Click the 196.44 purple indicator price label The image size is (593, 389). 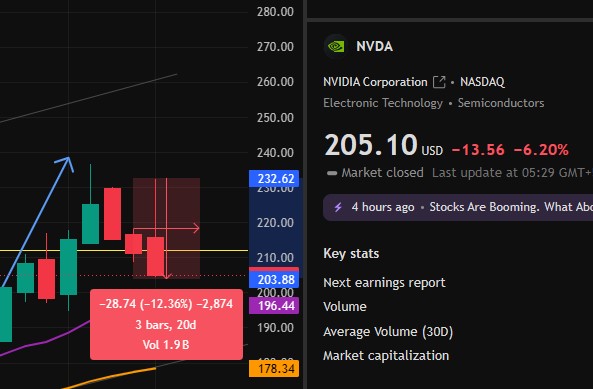pyautogui.click(x=274, y=305)
